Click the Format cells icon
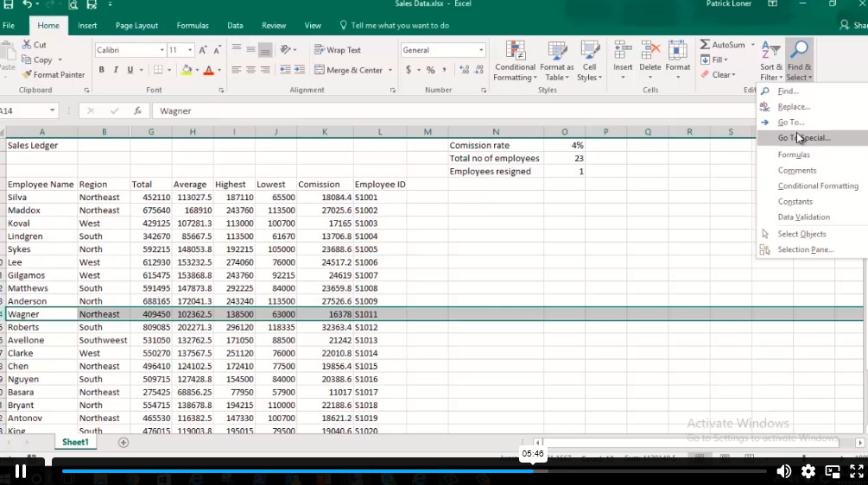The image size is (868, 485). click(x=678, y=51)
